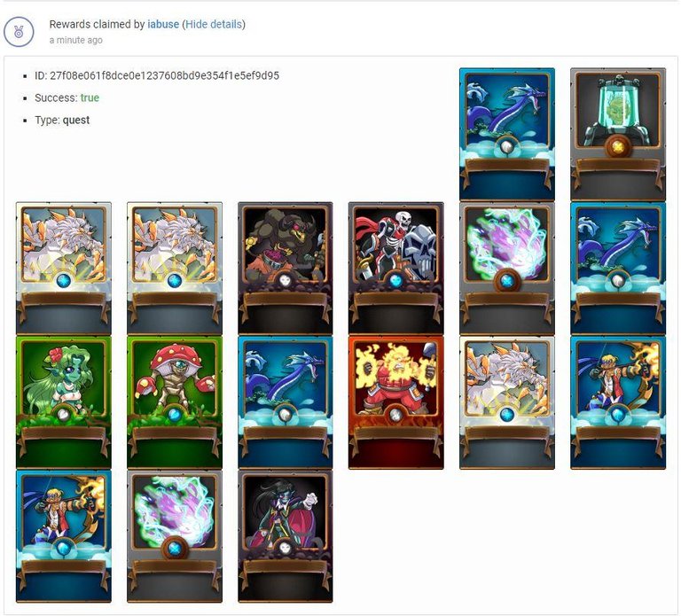
Task: Click the 'a minute ago' timestamp
Action: (x=76, y=40)
